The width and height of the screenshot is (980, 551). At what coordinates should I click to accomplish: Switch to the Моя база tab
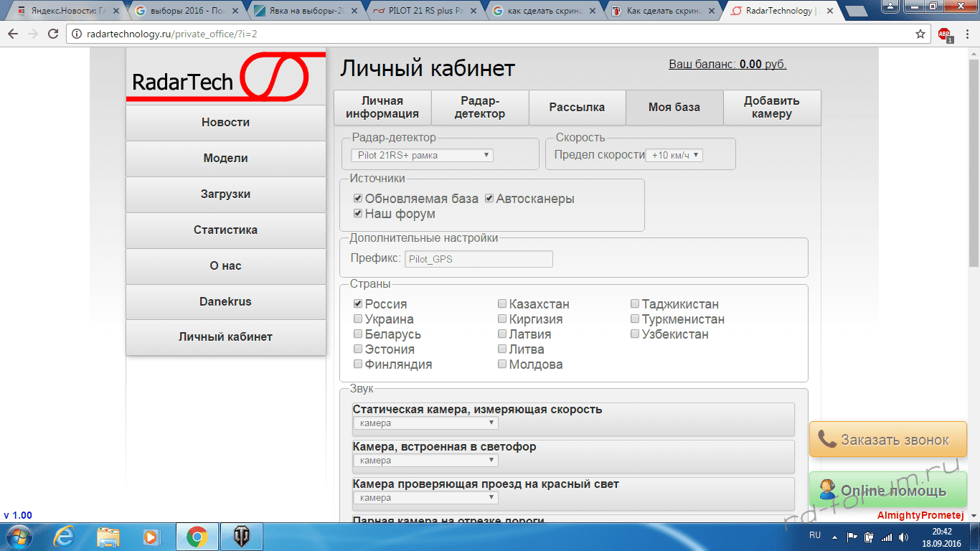click(674, 107)
